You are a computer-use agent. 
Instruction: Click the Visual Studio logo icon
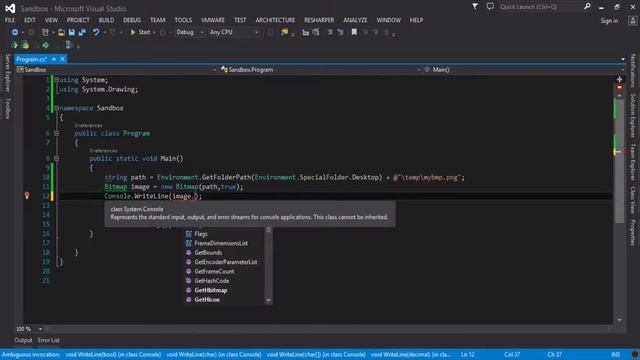click(x=10, y=8)
